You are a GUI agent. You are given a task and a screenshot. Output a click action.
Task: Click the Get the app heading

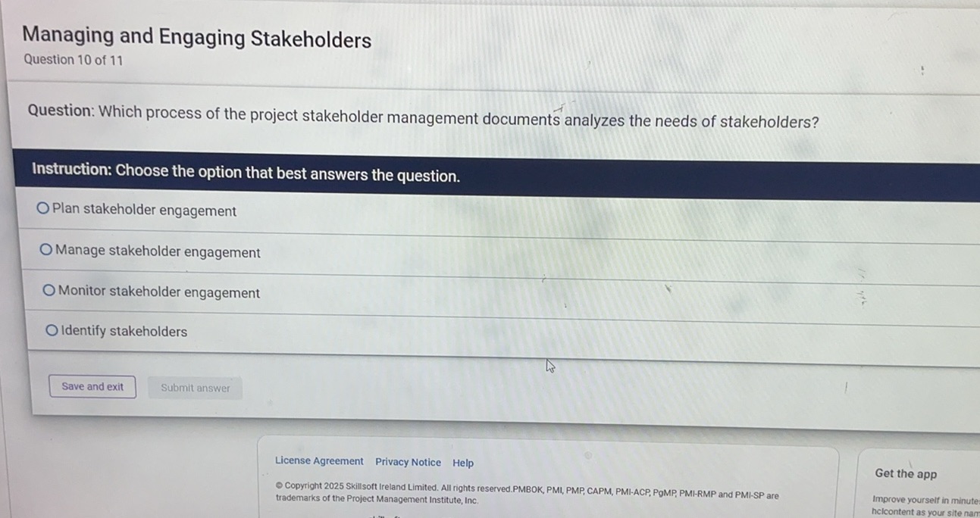pyautogui.click(x=905, y=473)
